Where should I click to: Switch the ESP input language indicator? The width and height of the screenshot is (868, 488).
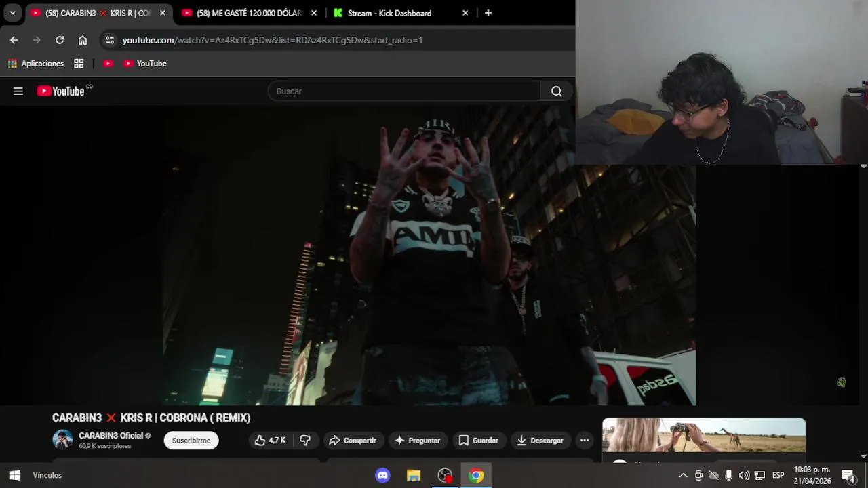tap(778, 475)
